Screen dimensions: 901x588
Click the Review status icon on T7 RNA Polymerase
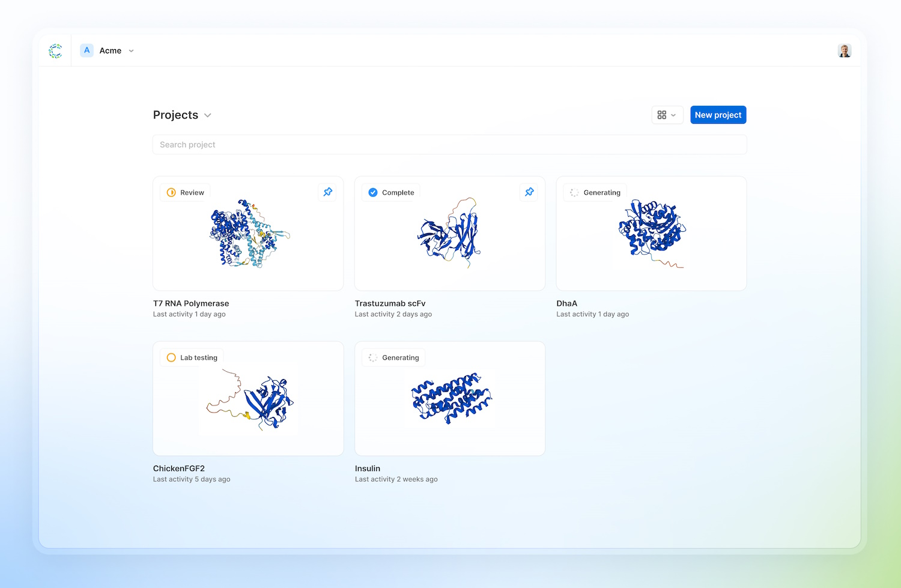(171, 192)
